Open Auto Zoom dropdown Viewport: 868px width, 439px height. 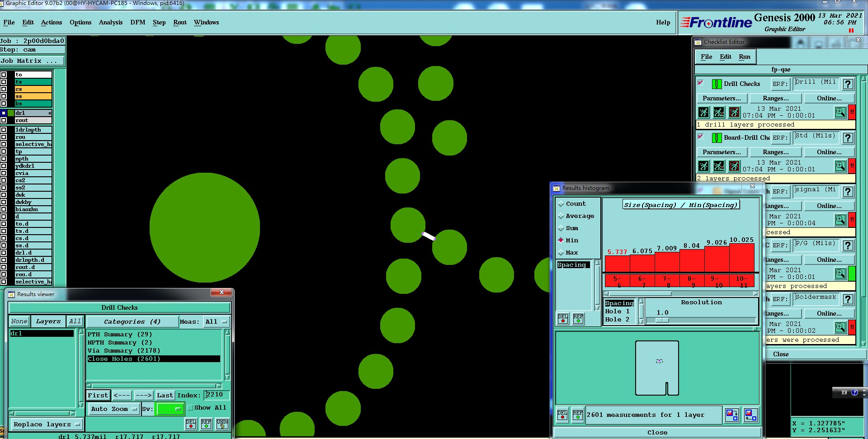(113, 409)
